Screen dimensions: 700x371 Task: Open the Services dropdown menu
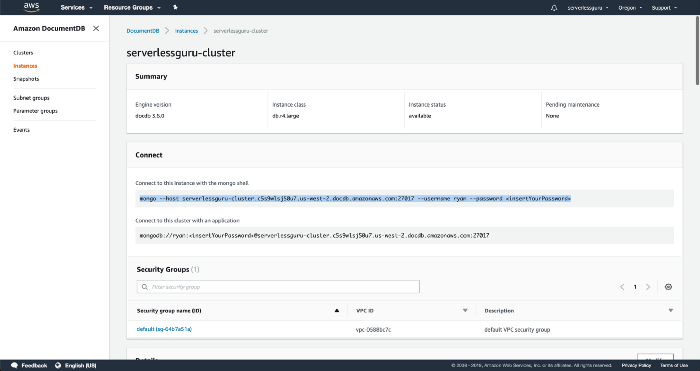pos(76,8)
